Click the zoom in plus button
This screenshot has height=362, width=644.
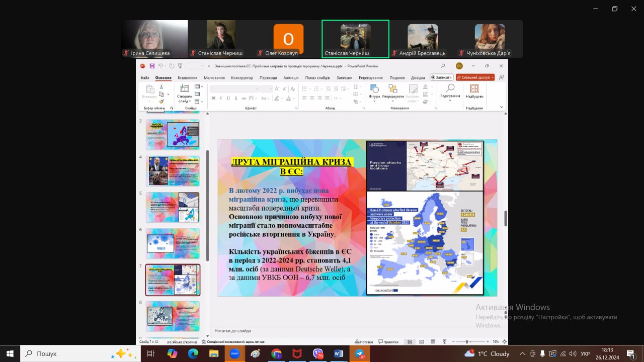488,342
